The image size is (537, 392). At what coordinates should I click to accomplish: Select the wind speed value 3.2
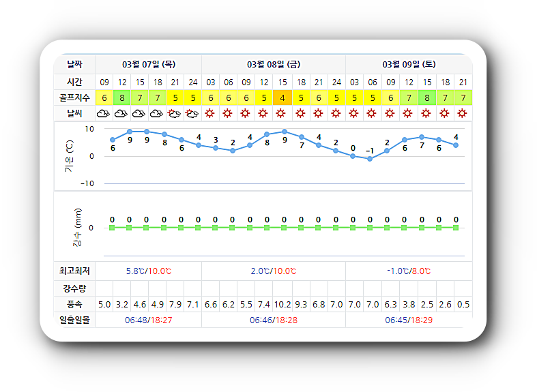coord(122,305)
